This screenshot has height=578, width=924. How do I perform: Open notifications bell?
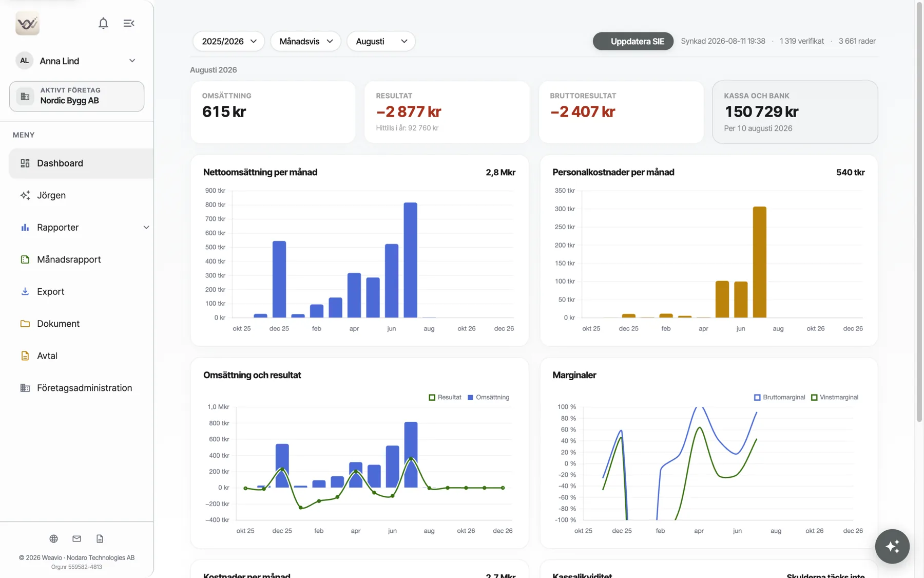pos(103,23)
